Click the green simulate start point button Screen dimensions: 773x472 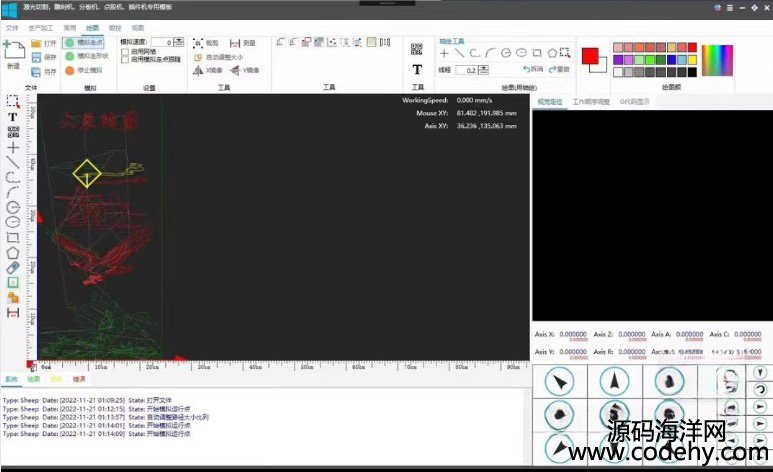(x=69, y=43)
